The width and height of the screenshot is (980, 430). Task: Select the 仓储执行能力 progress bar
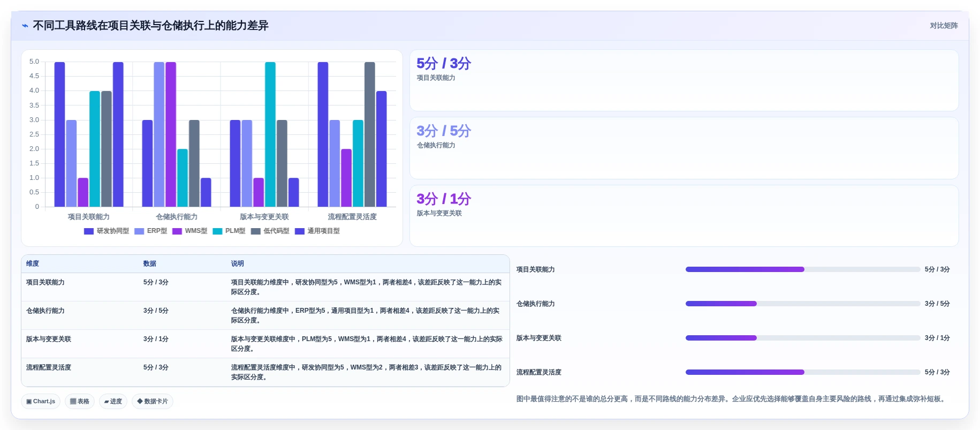[x=803, y=304]
